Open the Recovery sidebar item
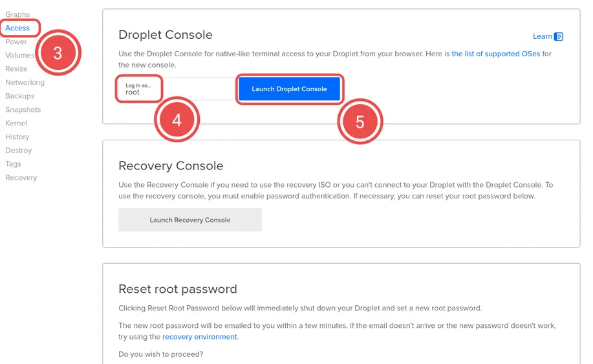593x364 pixels. 21,177
